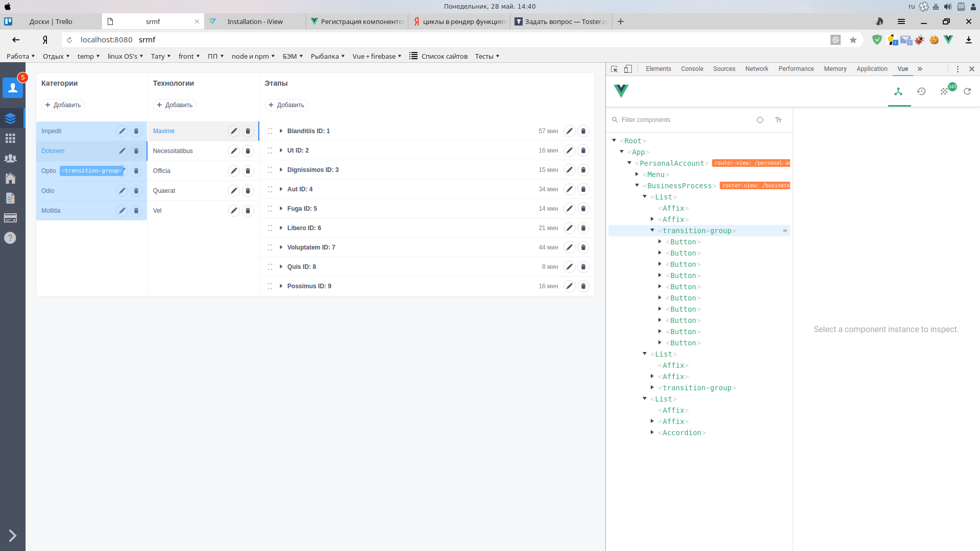
Task: Switch to the Performance devtools tab
Action: point(796,69)
